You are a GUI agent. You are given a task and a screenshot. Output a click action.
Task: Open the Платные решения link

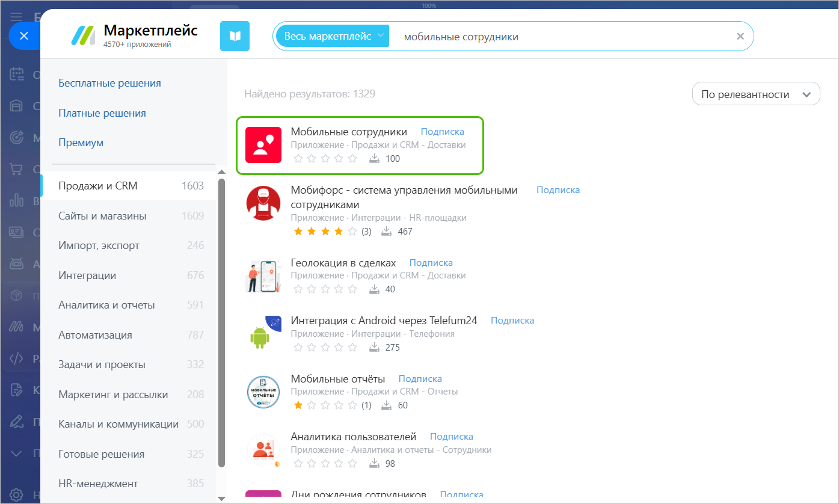102,113
